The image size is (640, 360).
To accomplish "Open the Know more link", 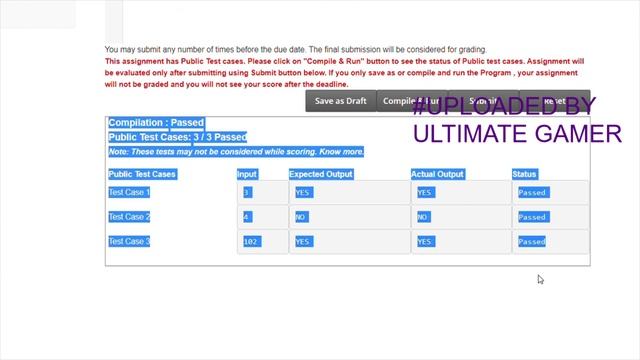I will 341,152.
